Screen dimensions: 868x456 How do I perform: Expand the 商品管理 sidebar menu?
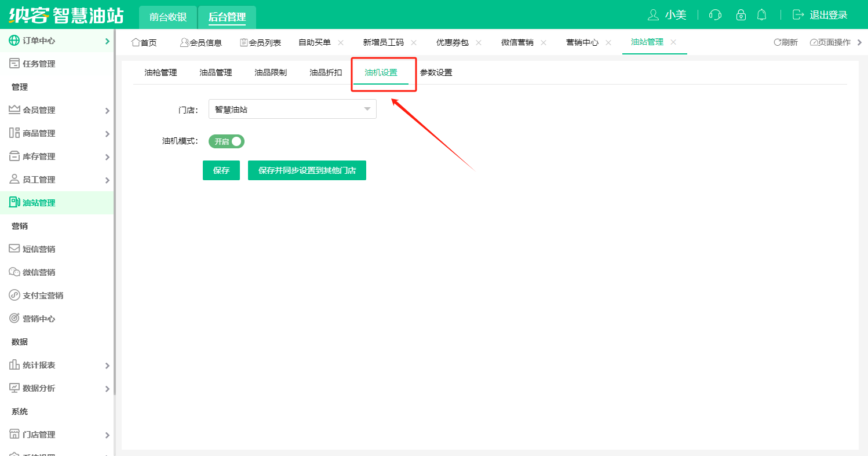pyautogui.click(x=58, y=133)
